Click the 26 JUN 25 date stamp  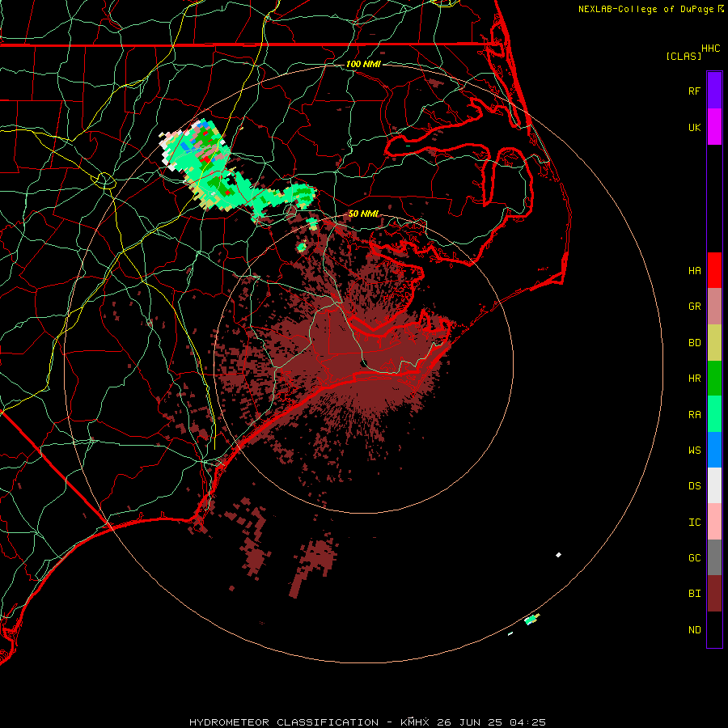tap(471, 722)
